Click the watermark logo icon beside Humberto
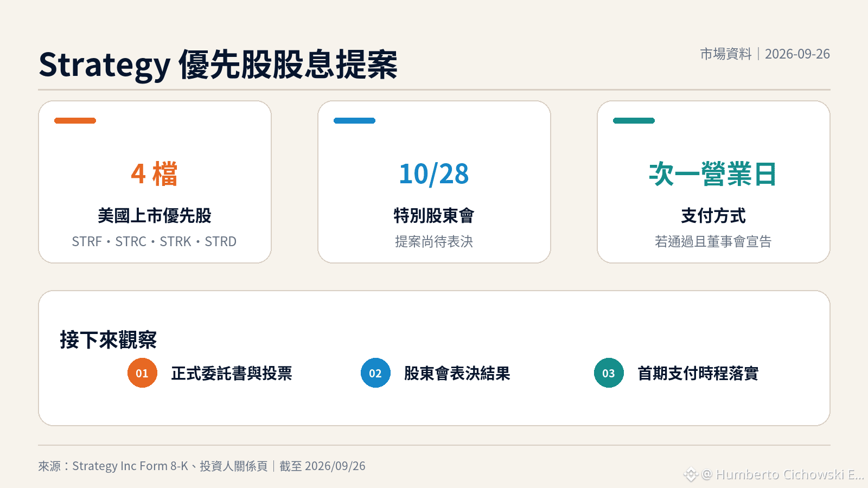Viewport: 868px width, 488px height. (x=691, y=475)
